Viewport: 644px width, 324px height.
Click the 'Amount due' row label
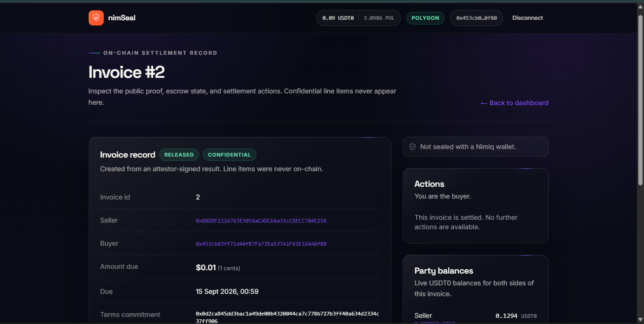point(119,266)
